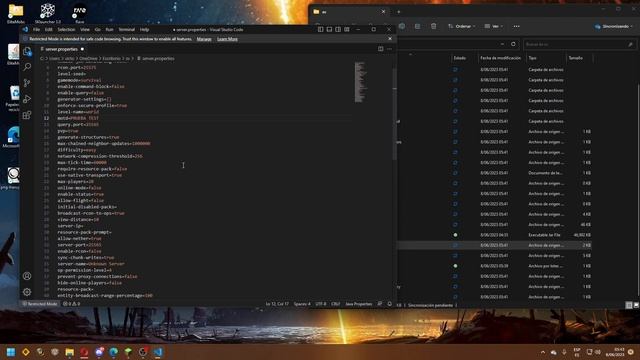This screenshot has width=640, height=360.
Task: Sort by the Estado column header
Action: pos(460,58)
